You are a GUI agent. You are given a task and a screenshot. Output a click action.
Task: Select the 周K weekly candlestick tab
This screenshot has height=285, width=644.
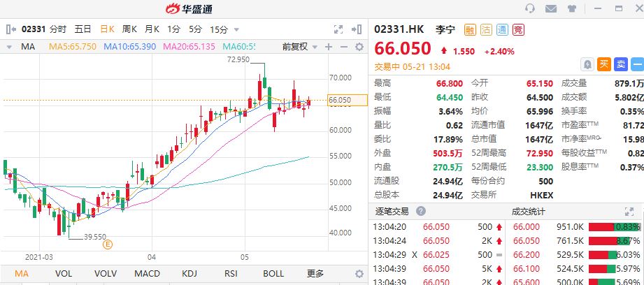coord(129,29)
